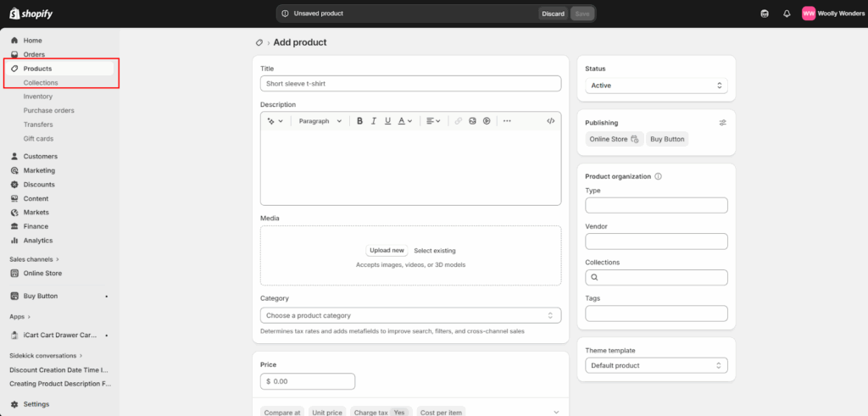
Task: Open the text color dropdown
Action: point(404,121)
